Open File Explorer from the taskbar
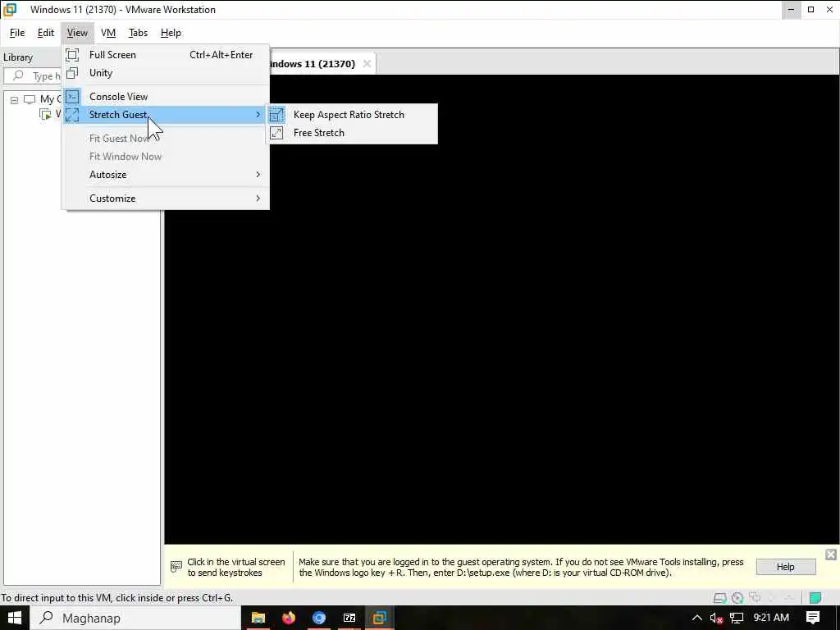Image resolution: width=840 pixels, height=630 pixels. pyautogui.click(x=258, y=619)
